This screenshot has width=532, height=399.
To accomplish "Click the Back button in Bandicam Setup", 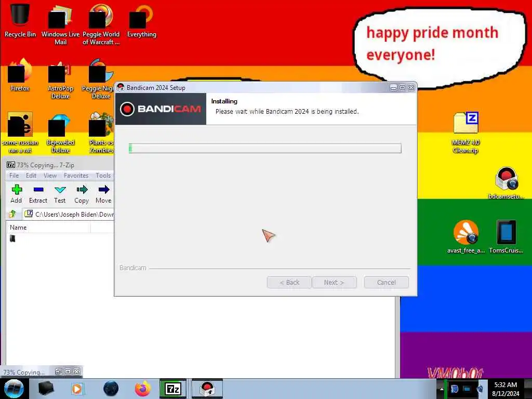I will 289,282.
